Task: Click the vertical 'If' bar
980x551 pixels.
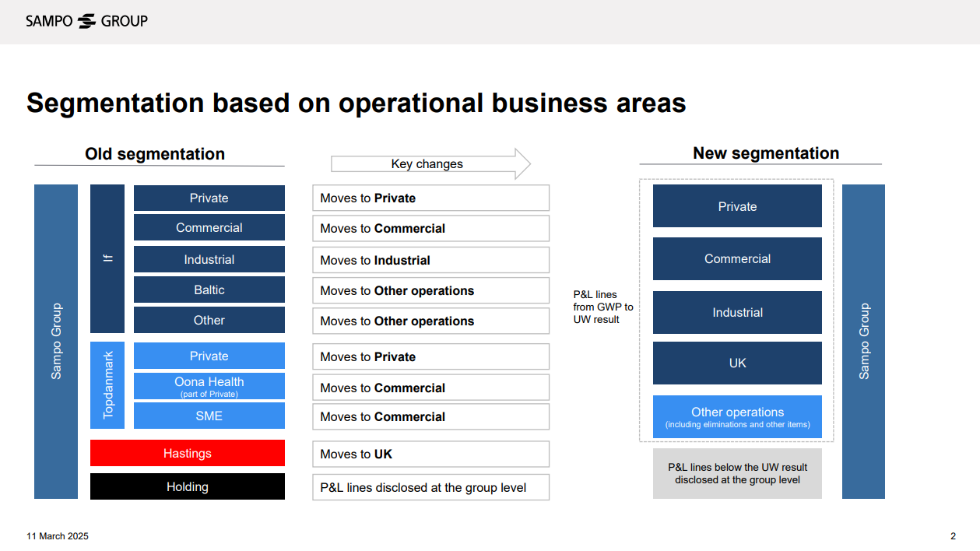Action: coord(107,259)
